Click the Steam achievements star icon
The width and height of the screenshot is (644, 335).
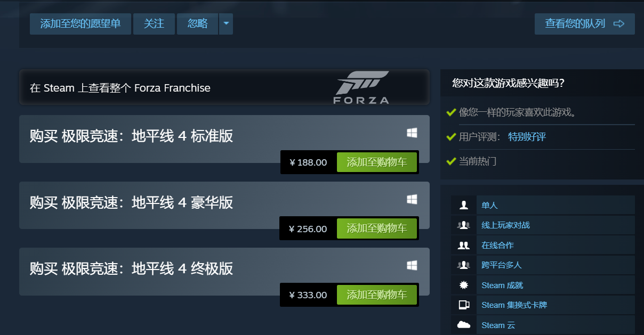[463, 285]
